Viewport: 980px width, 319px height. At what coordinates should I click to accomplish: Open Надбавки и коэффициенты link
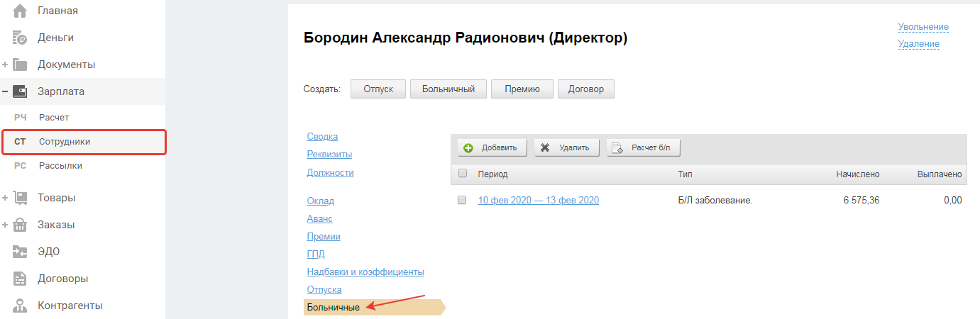[x=365, y=272]
